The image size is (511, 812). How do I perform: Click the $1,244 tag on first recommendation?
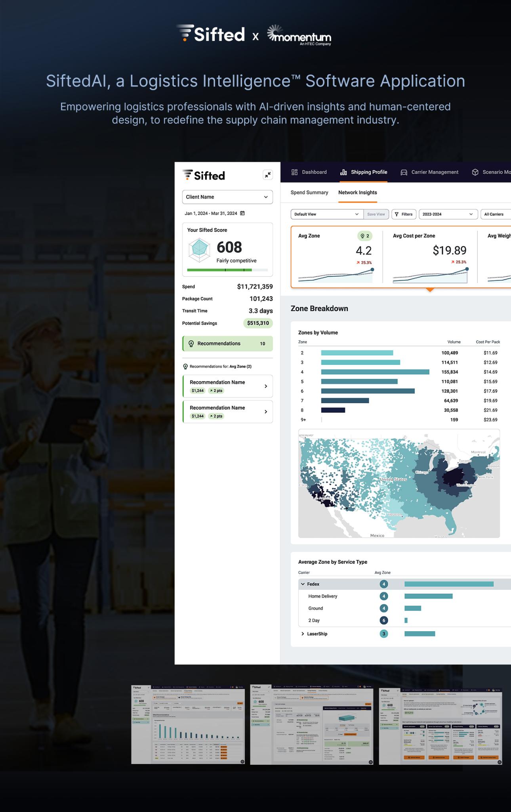point(197,391)
